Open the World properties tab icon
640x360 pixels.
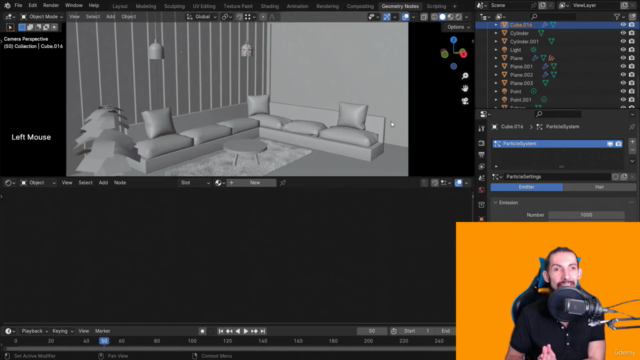[482, 190]
